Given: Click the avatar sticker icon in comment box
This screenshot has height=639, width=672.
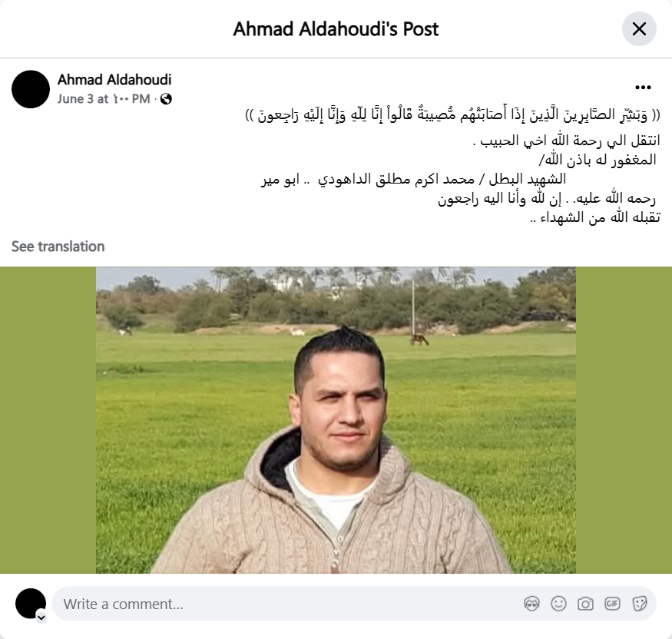Looking at the screenshot, I should [x=532, y=604].
